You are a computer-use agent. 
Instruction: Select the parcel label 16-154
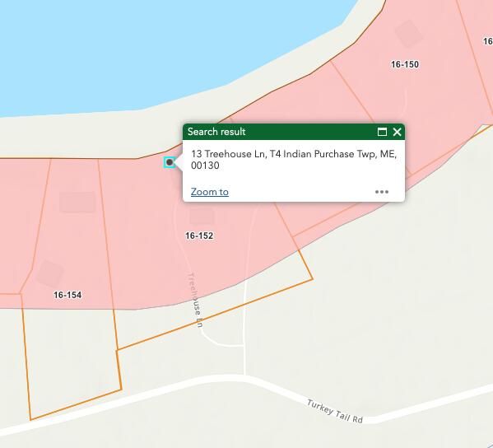[67, 295]
